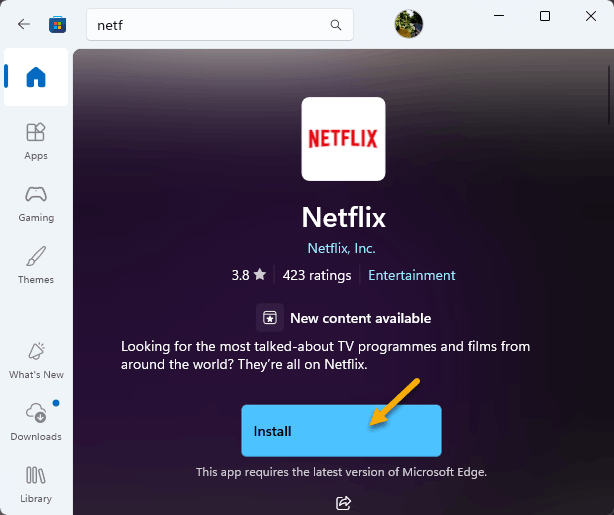Click the 3.8 star rating
614x515 pixels.
[249, 275]
